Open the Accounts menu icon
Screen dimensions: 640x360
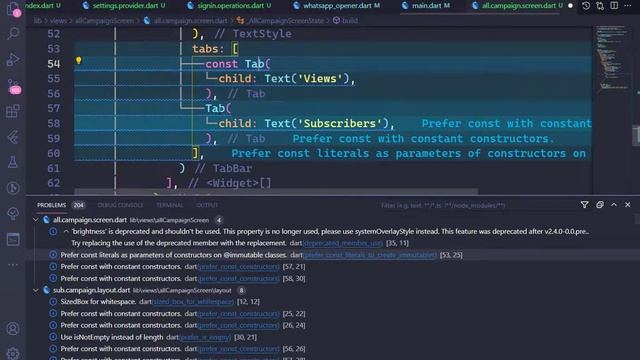click(x=13, y=329)
